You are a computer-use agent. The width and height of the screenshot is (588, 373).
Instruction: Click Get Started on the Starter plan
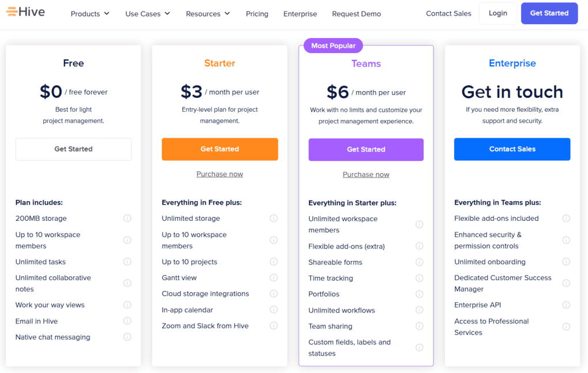(x=220, y=149)
